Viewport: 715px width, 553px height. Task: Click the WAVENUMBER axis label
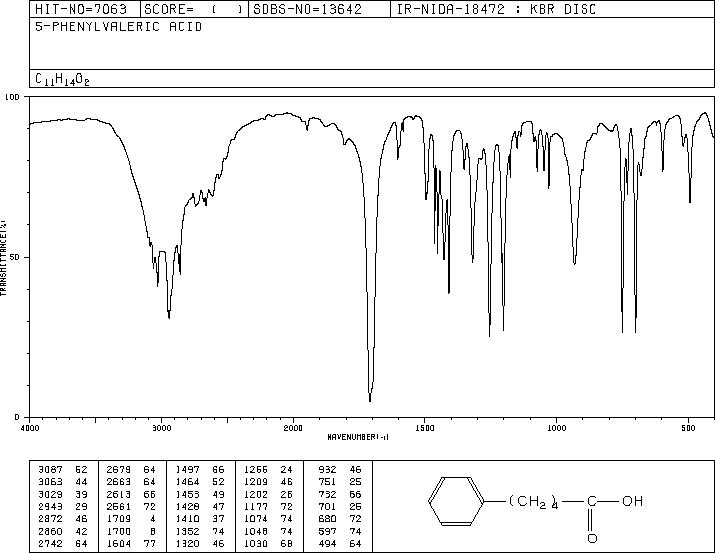click(358, 437)
